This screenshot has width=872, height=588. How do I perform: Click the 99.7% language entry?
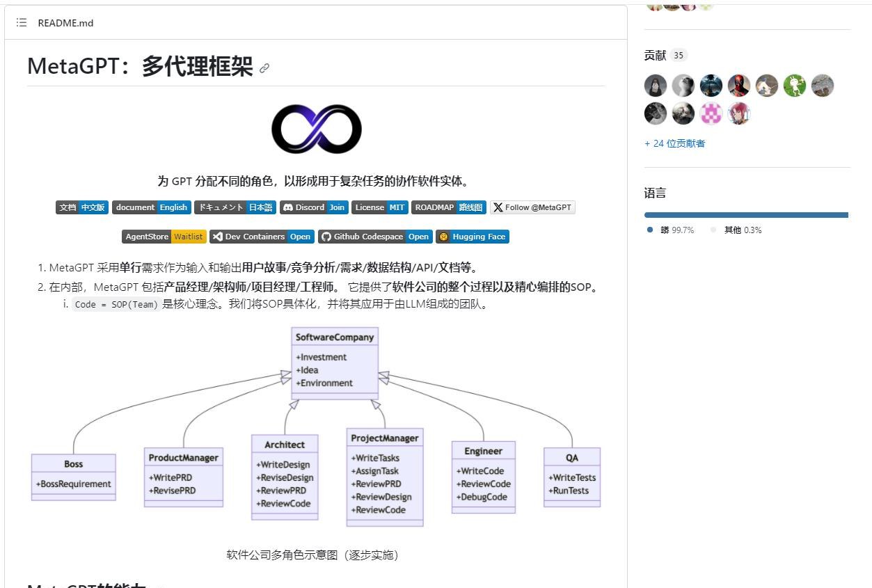click(671, 230)
